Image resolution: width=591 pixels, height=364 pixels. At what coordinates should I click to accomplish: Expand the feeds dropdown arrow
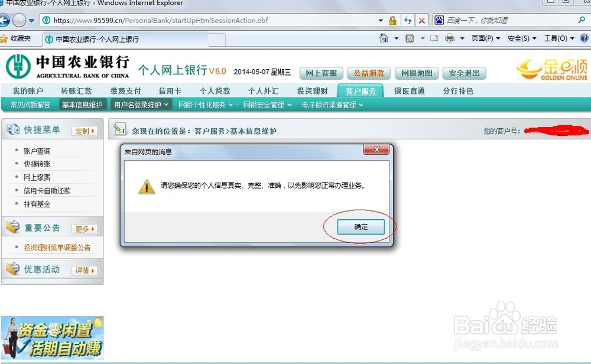[423, 38]
